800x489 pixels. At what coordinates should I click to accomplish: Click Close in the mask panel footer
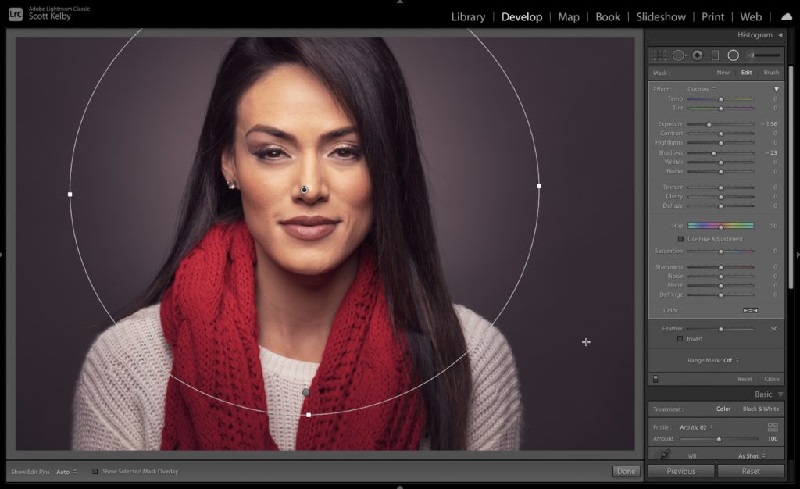tap(771, 379)
